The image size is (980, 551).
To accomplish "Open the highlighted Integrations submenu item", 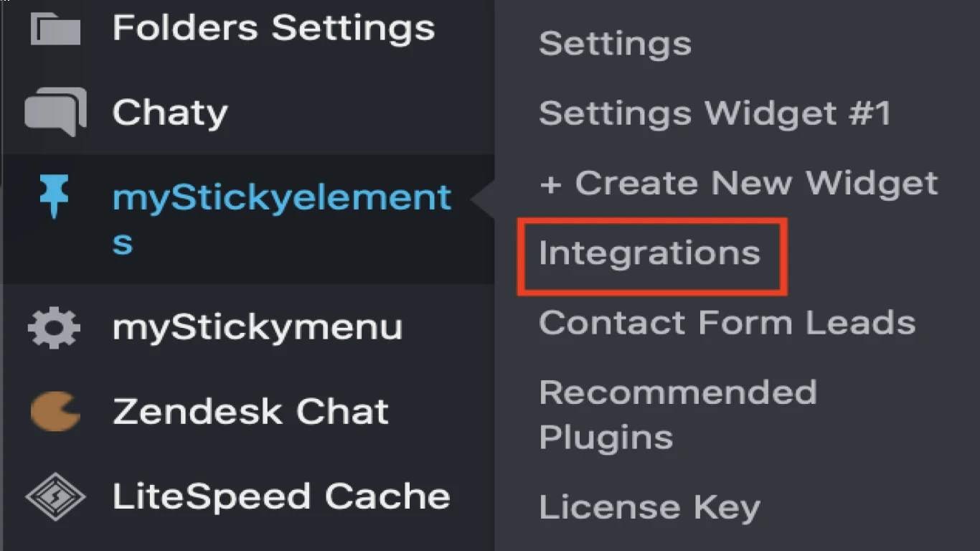I will [649, 253].
